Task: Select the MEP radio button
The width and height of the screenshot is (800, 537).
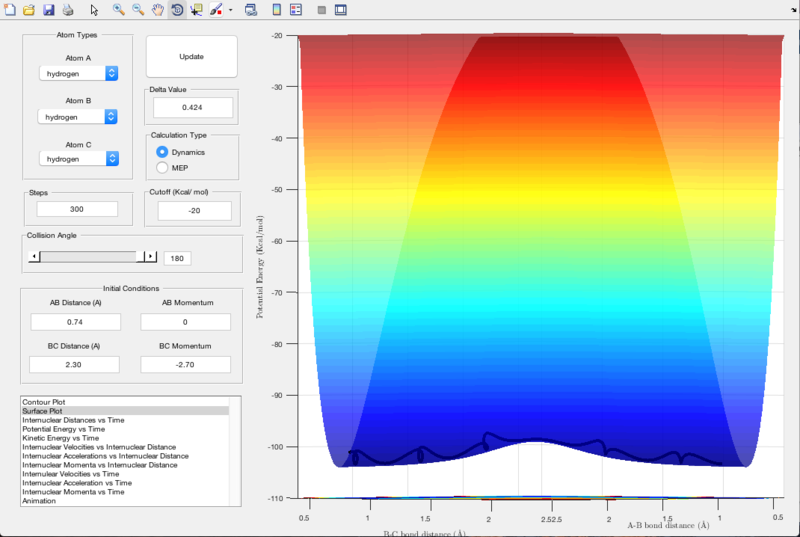Action: tap(162, 168)
